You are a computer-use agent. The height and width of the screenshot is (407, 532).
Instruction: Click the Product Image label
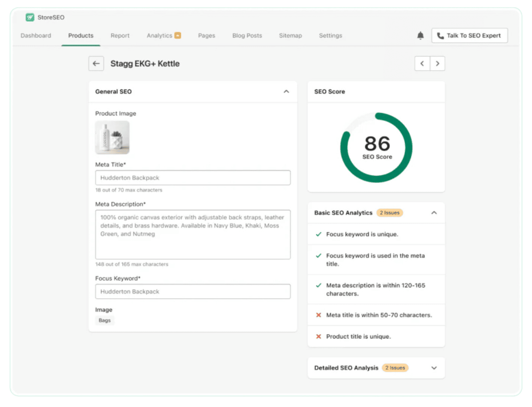(x=116, y=113)
